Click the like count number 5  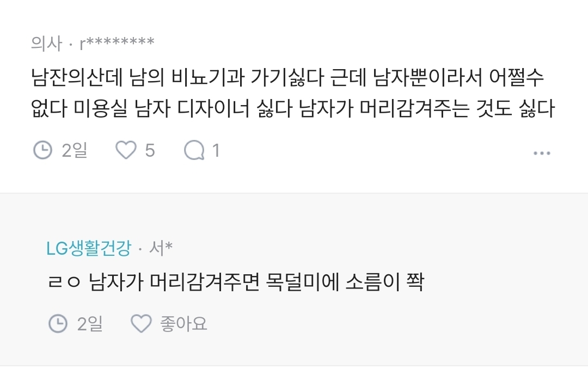click(150, 150)
